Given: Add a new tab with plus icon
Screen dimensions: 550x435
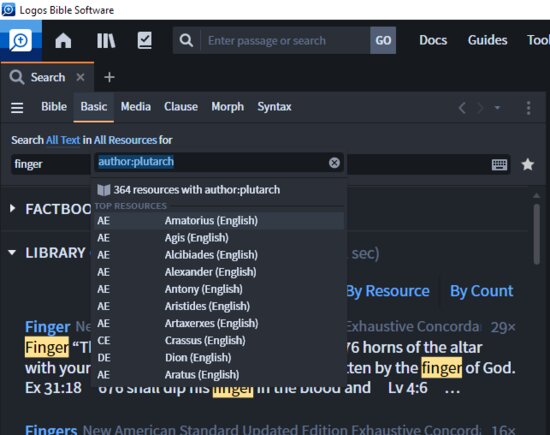Looking at the screenshot, I should pyautogui.click(x=109, y=77).
